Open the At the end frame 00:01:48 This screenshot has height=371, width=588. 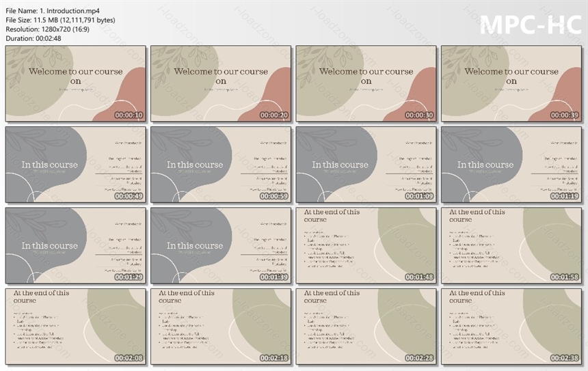click(366, 245)
